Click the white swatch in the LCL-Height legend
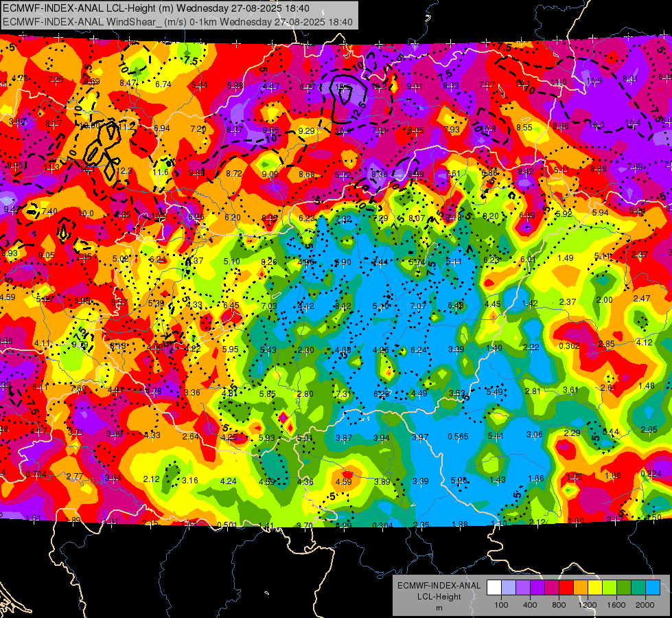 494,588
